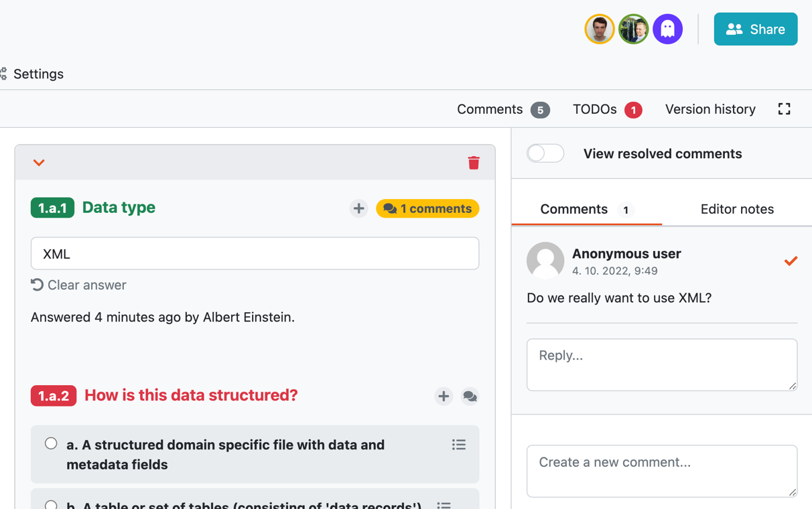Click plus icon on question 1.a.2
Screen dimensions: 812x509
point(444,396)
